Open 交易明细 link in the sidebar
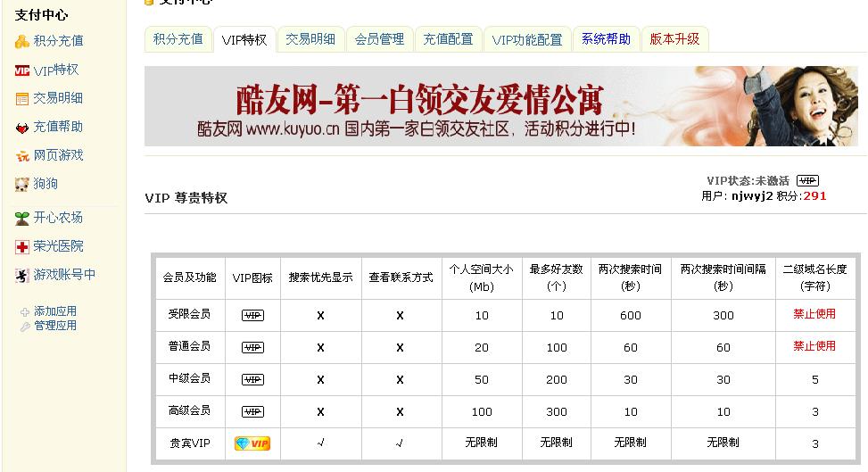Image resolution: width=868 pixels, height=472 pixels. [x=58, y=99]
